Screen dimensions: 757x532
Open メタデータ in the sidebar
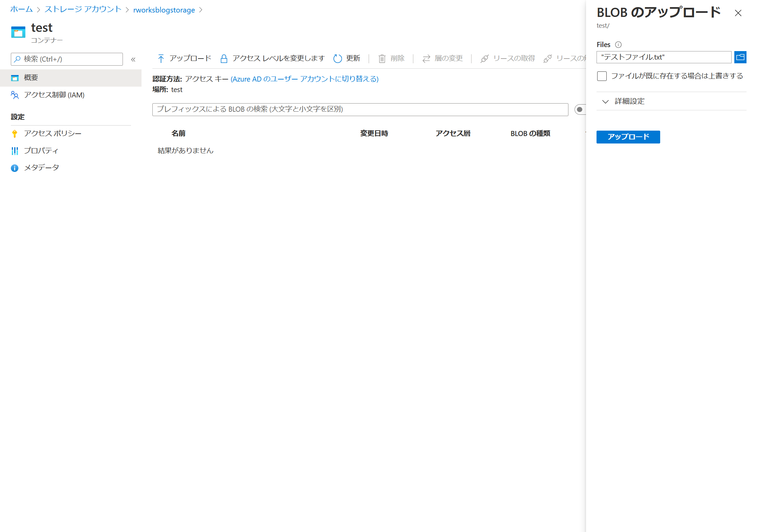point(71,168)
